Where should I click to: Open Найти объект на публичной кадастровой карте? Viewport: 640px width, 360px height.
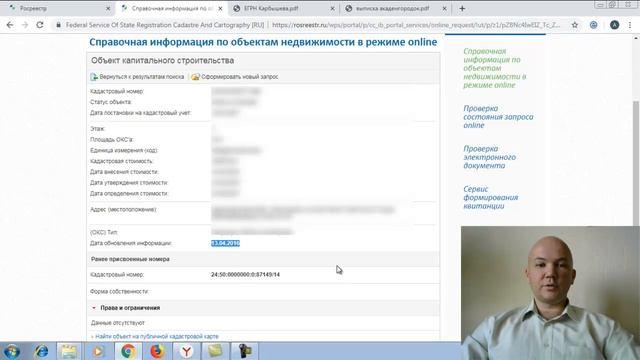click(x=157, y=336)
